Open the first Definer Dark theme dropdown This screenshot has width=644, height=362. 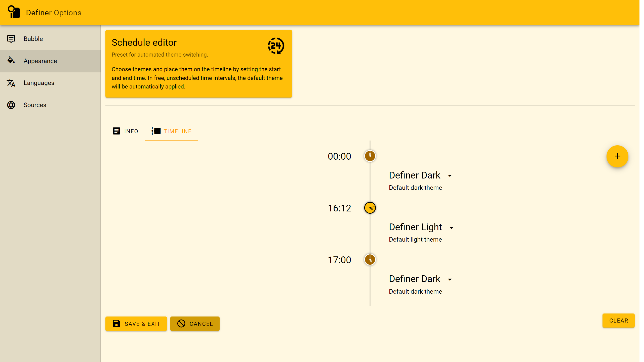450,176
